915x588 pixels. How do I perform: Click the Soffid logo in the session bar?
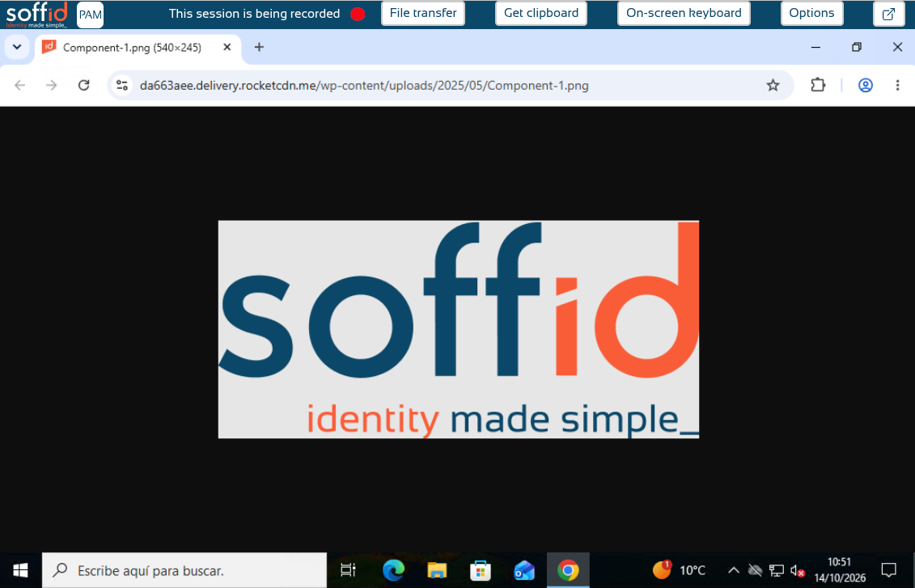36,15
